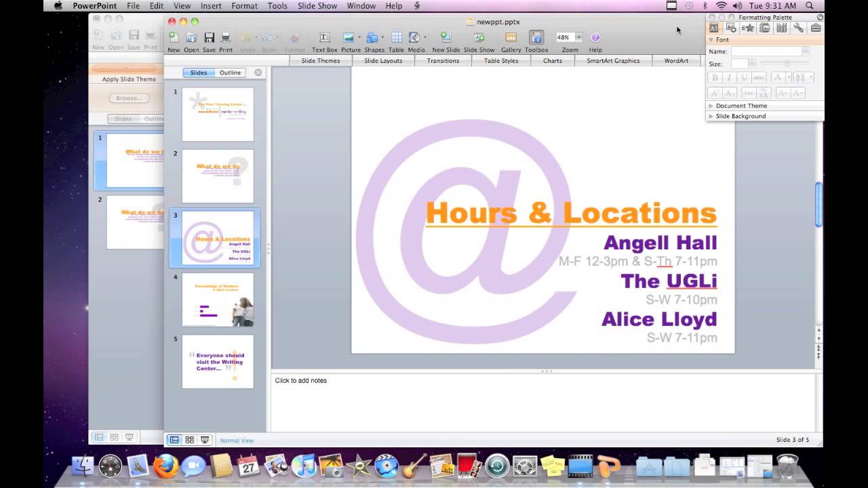Screen dimensions: 868x488
Task: Add a New Slide from the toolbar
Action: coord(446,38)
